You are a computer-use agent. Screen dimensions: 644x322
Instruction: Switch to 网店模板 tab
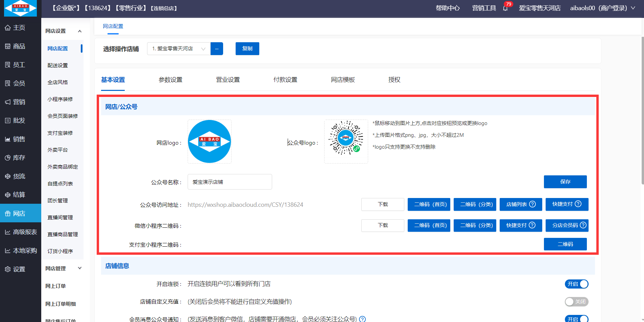point(343,80)
